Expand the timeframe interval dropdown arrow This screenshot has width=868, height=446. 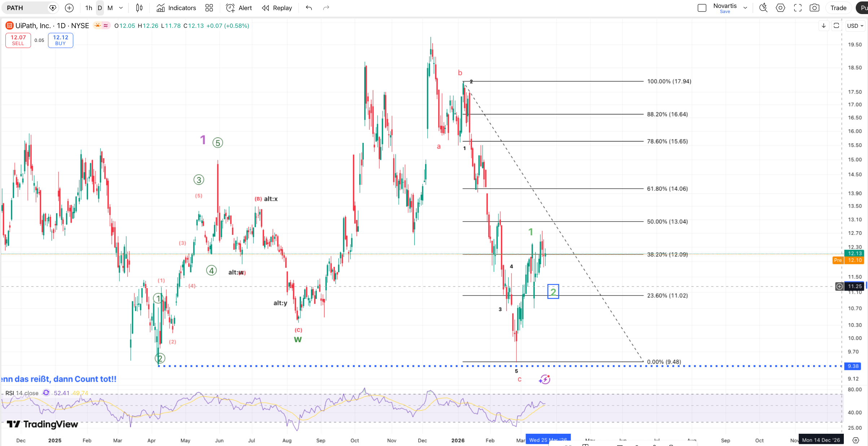[x=121, y=8]
